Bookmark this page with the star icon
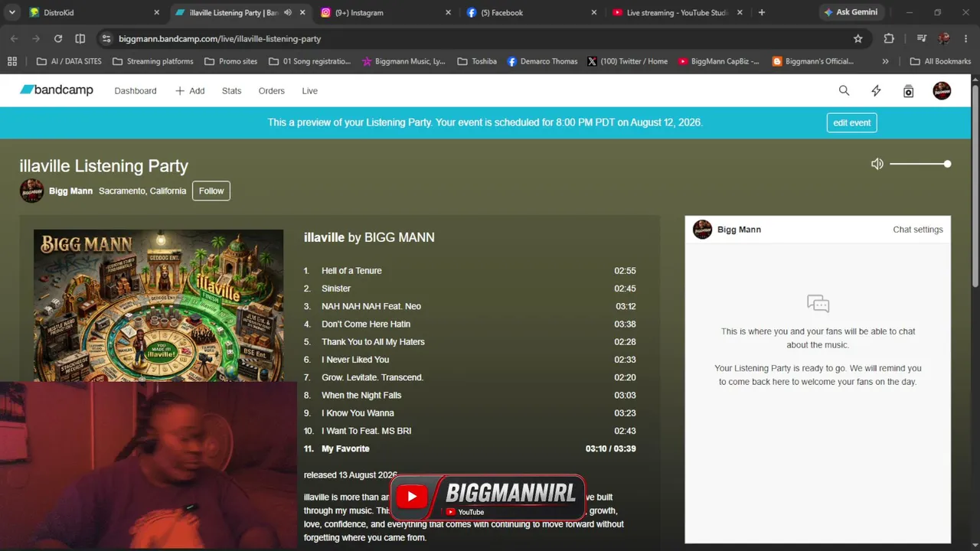The width and height of the screenshot is (980, 551). [x=858, y=38]
